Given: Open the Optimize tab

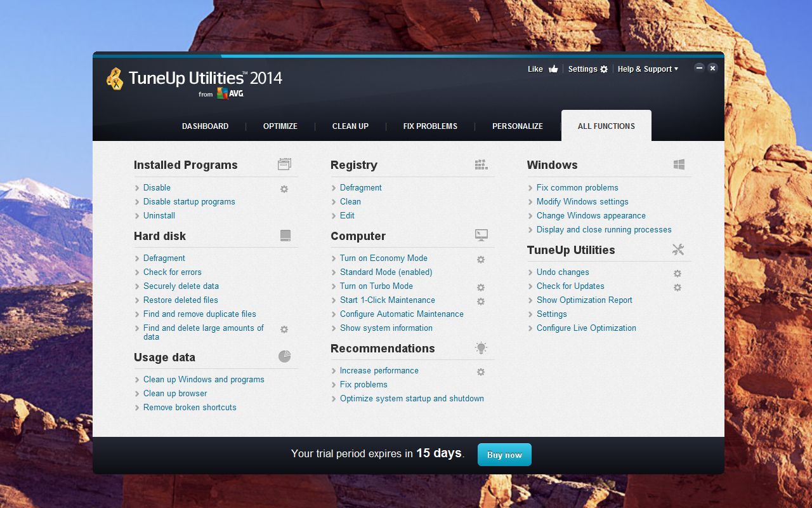Looking at the screenshot, I should pos(280,126).
